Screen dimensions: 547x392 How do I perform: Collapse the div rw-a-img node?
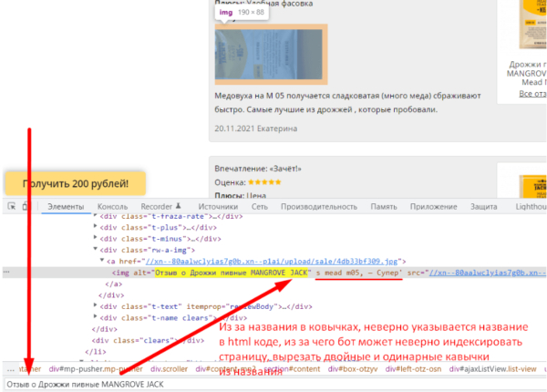coord(95,249)
